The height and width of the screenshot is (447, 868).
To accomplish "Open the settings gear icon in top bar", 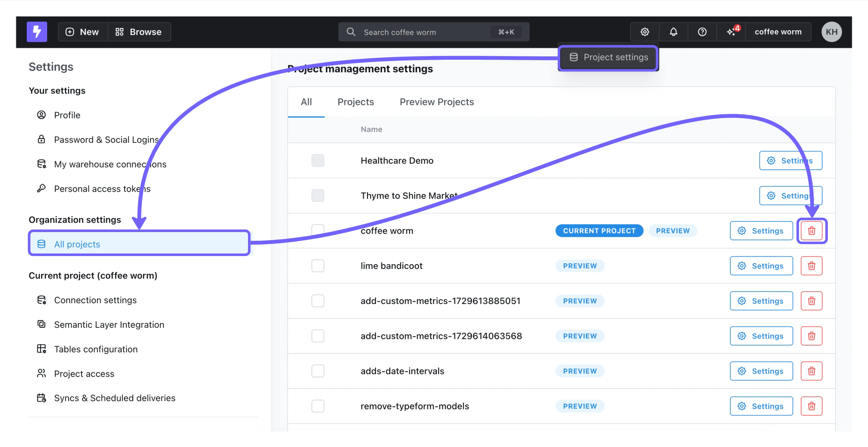I will (x=644, y=32).
